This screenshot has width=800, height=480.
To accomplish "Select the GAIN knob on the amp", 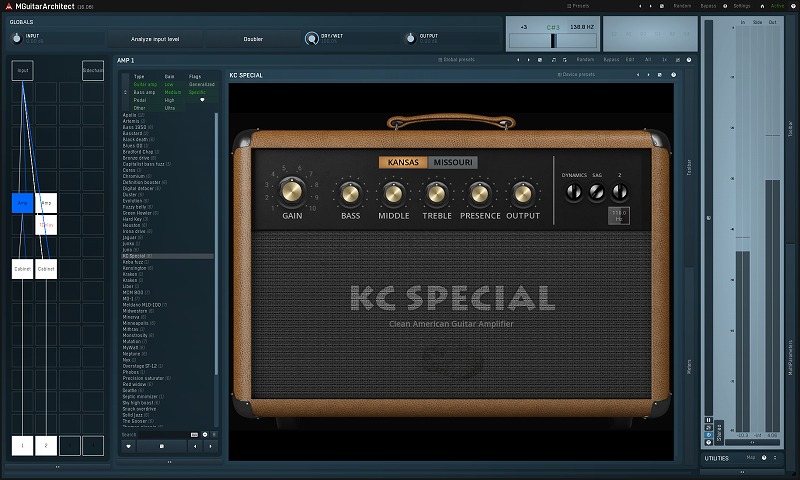I will click(x=292, y=189).
